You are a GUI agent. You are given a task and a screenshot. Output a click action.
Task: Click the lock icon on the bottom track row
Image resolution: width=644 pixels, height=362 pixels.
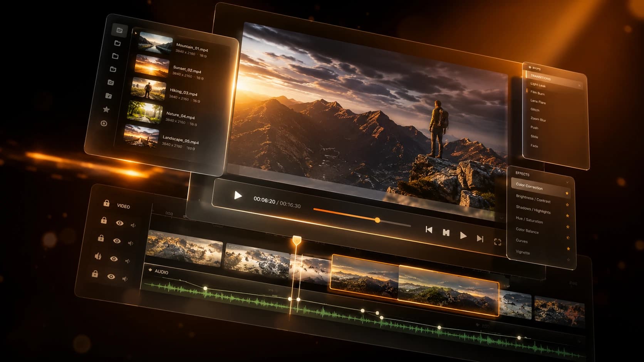coord(95,274)
